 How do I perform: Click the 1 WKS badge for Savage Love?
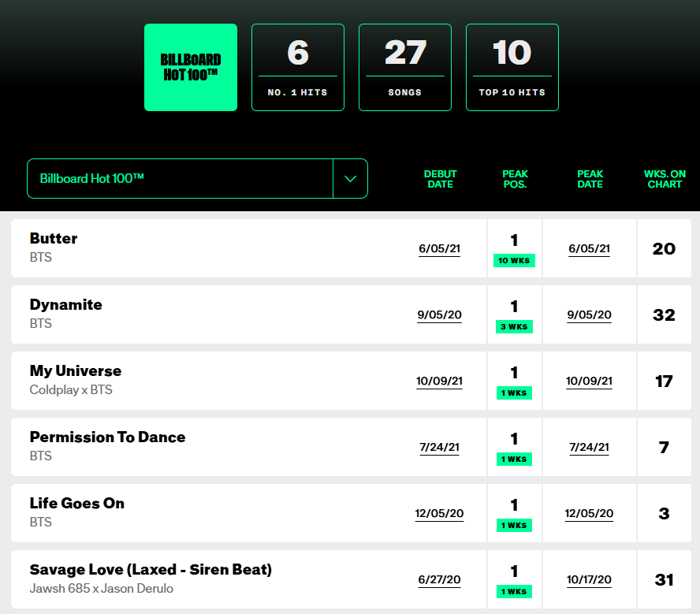click(x=514, y=592)
